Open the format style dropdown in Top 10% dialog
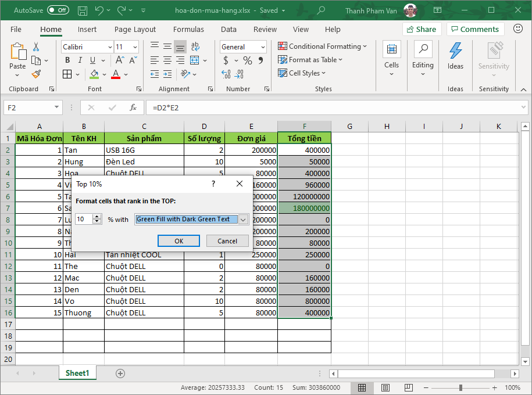The height and width of the screenshot is (395, 532). [x=243, y=220]
